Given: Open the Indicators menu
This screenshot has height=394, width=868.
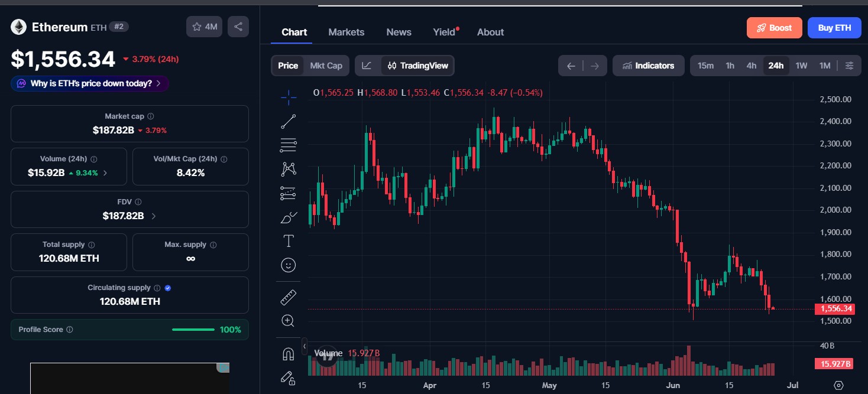Looking at the screenshot, I should 649,66.
